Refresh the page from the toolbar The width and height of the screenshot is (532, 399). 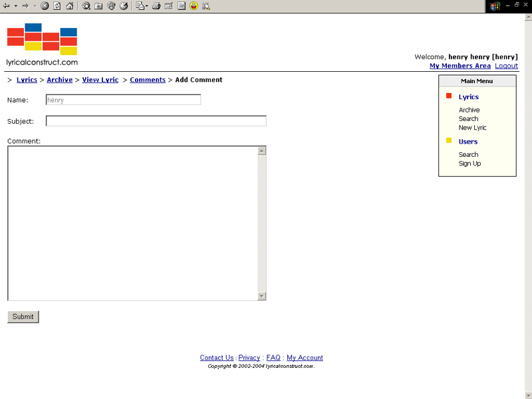(x=57, y=6)
